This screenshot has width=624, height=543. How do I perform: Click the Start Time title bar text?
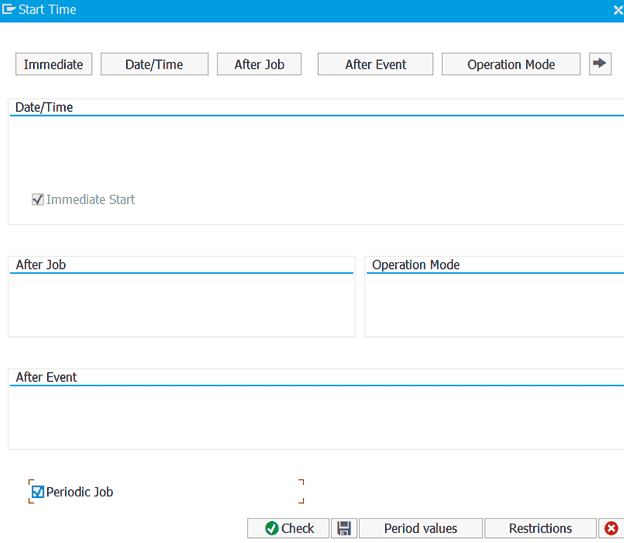pos(47,10)
